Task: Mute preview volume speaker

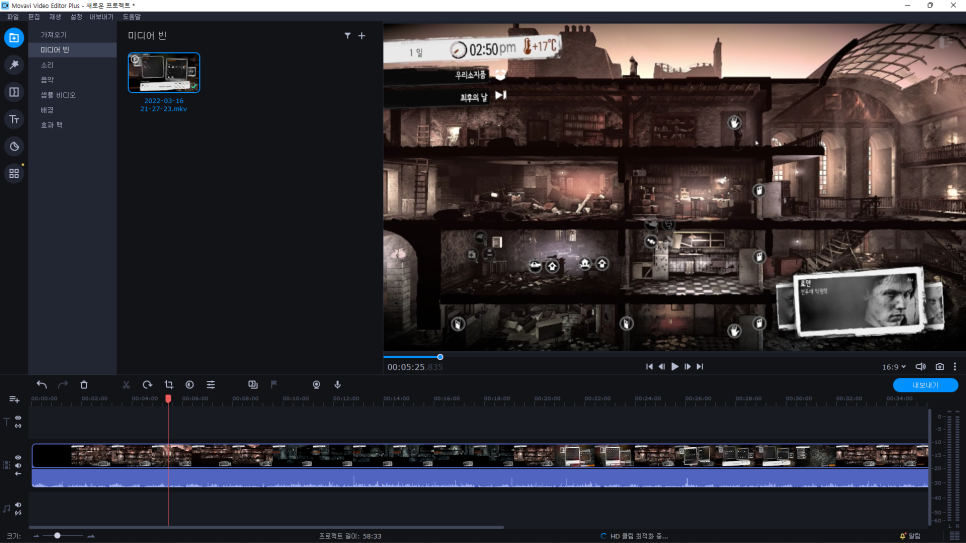Action: [920, 367]
